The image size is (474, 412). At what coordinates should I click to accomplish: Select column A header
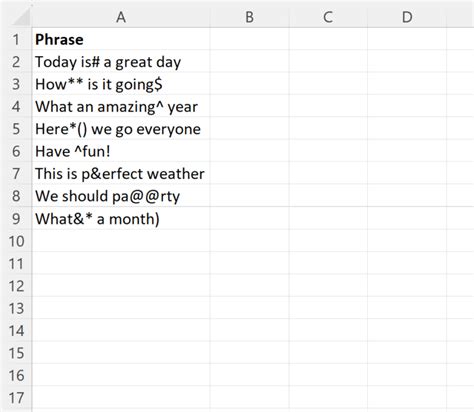point(121,17)
